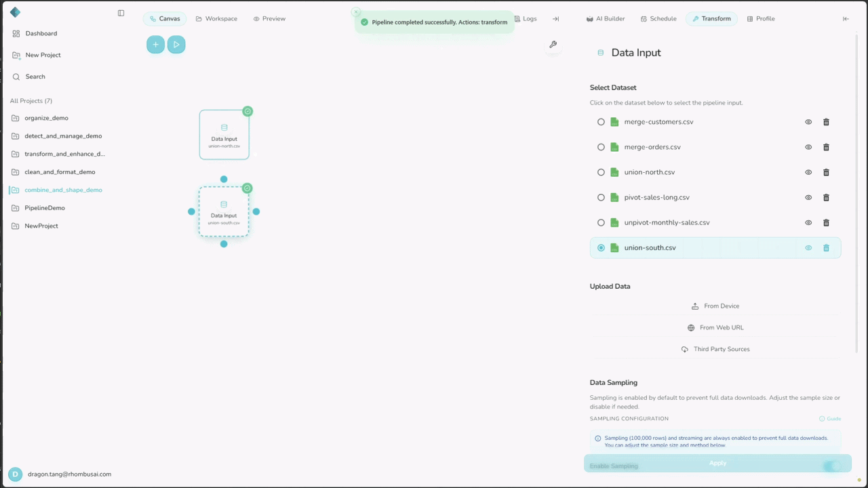Open the Preview tab
Image resolution: width=868 pixels, height=488 pixels.
tap(269, 19)
